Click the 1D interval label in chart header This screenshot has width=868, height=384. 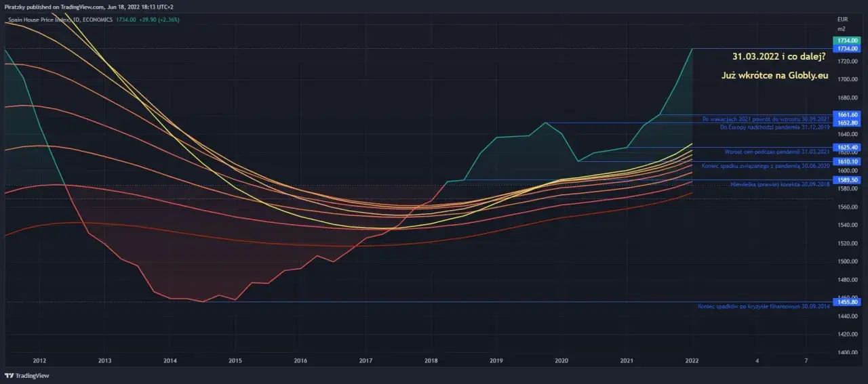pos(77,20)
